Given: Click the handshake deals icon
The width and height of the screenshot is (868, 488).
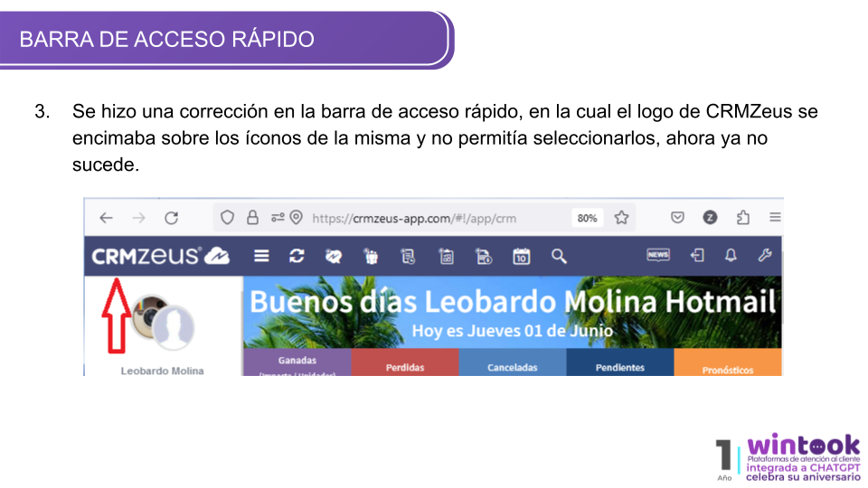Looking at the screenshot, I should point(334,256).
